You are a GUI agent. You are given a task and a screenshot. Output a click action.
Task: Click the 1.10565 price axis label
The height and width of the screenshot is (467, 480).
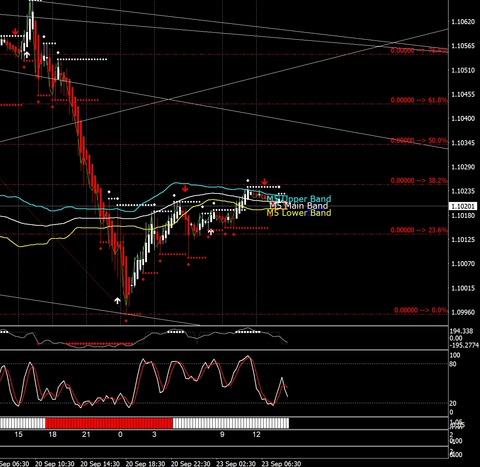[463, 46]
